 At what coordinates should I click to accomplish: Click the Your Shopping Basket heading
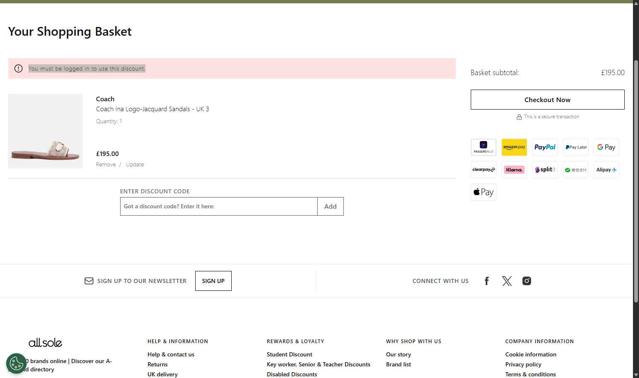[x=70, y=31]
